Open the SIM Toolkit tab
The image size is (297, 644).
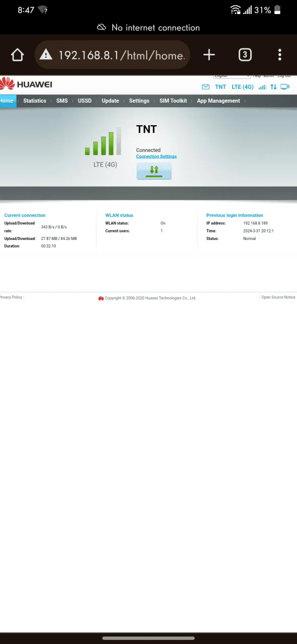pyautogui.click(x=173, y=101)
